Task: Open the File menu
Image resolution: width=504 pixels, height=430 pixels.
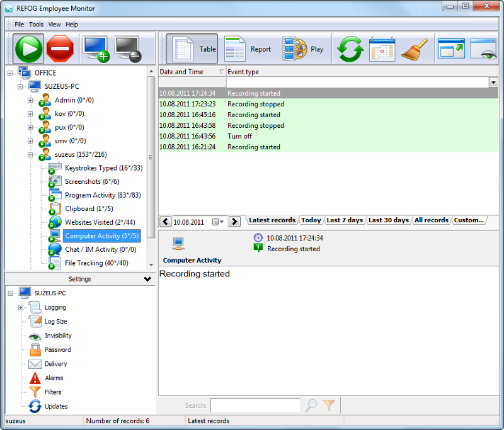Action: coord(19,25)
